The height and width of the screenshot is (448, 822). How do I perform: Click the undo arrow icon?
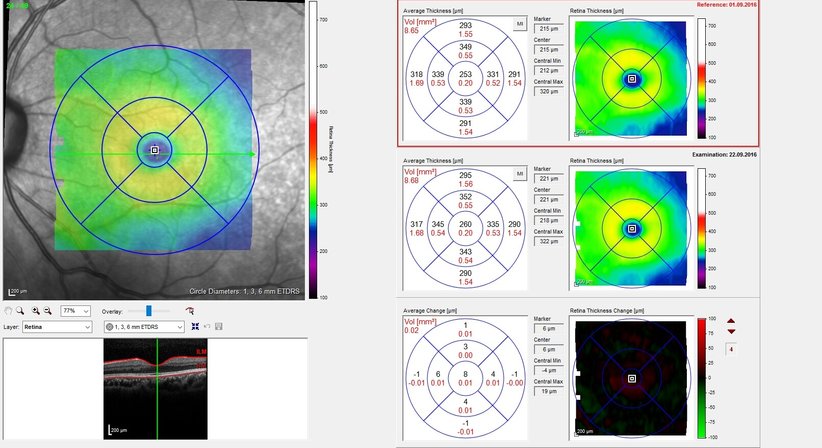point(206,327)
